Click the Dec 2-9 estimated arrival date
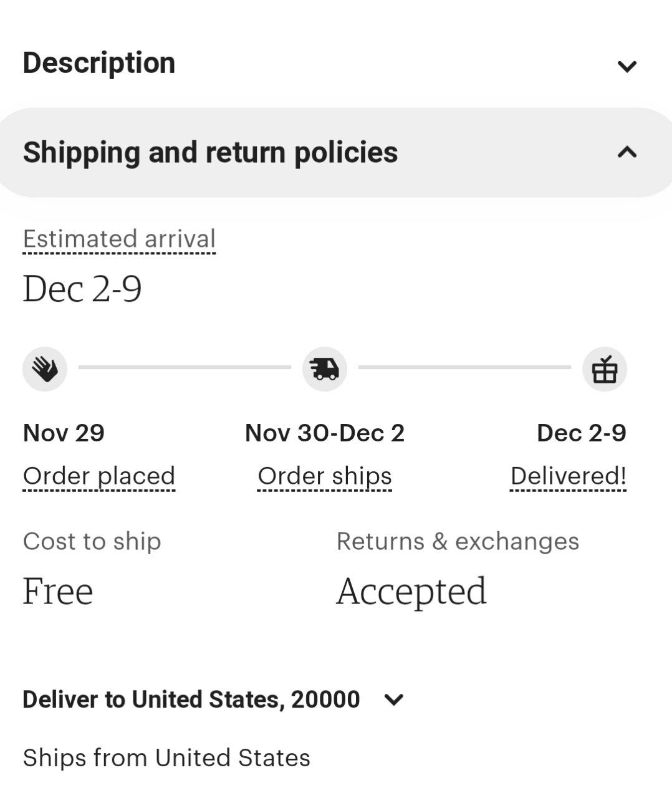672x798 pixels. (x=82, y=289)
